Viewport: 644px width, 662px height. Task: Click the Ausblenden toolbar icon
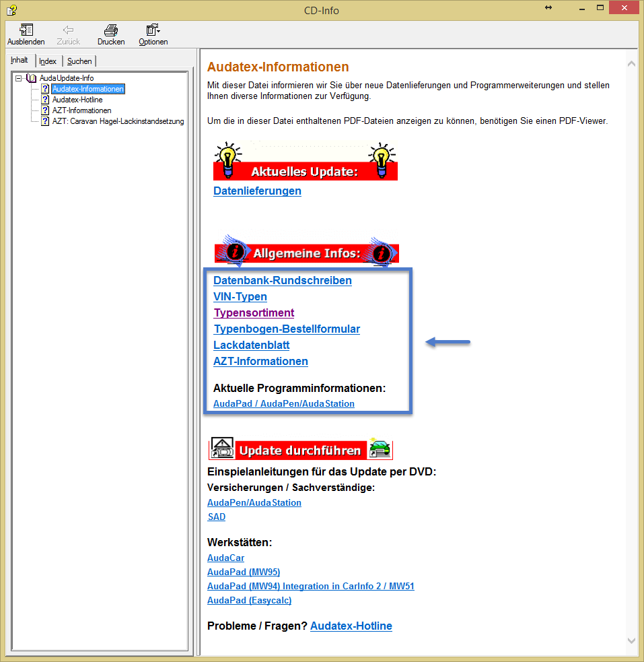[x=26, y=30]
